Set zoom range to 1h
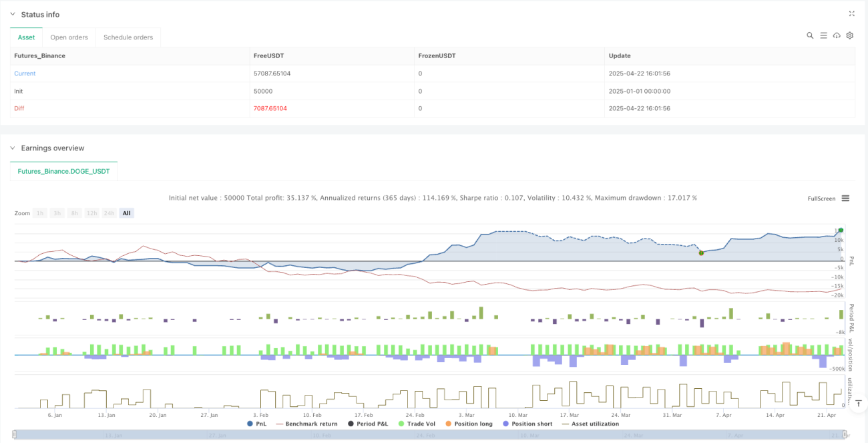 pos(40,213)
